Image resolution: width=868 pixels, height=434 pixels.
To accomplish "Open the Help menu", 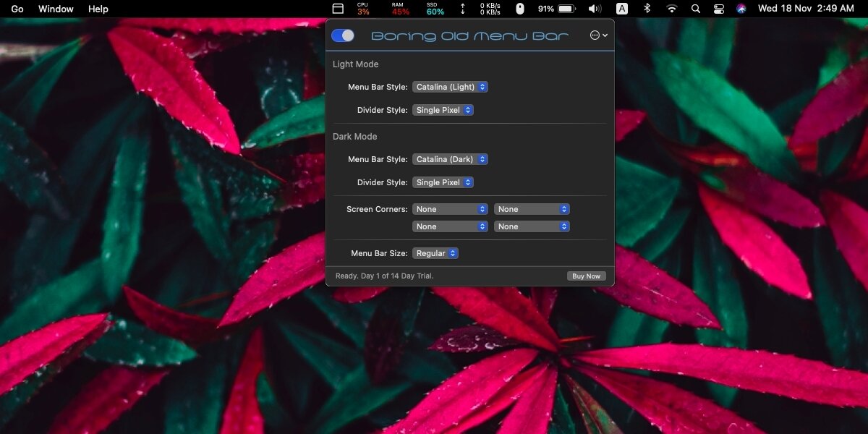I will coord(98,9).
